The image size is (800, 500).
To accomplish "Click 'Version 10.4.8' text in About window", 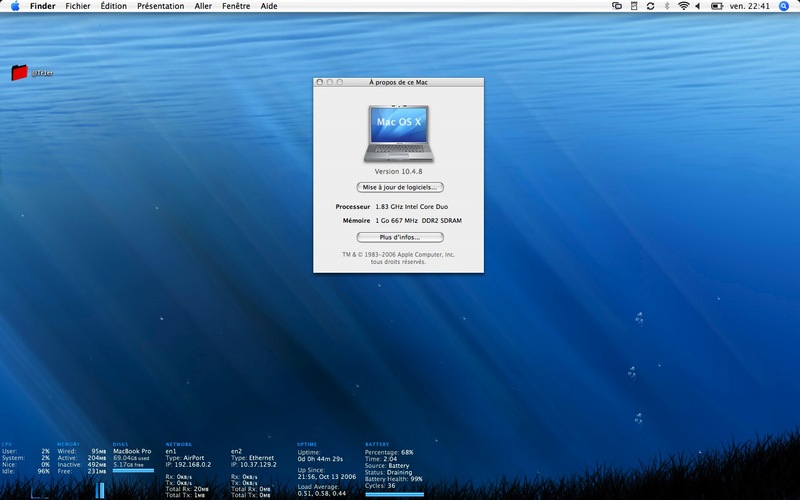I will (398, 171).
